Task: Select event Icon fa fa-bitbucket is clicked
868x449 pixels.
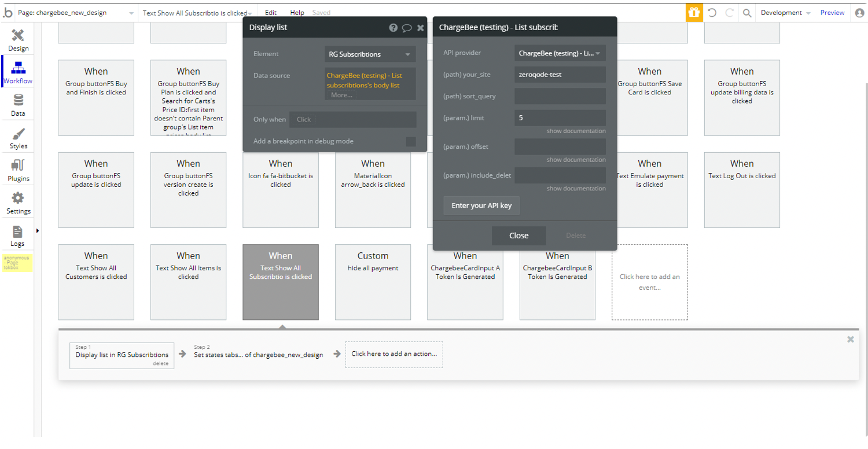Action: coord(281,190)
